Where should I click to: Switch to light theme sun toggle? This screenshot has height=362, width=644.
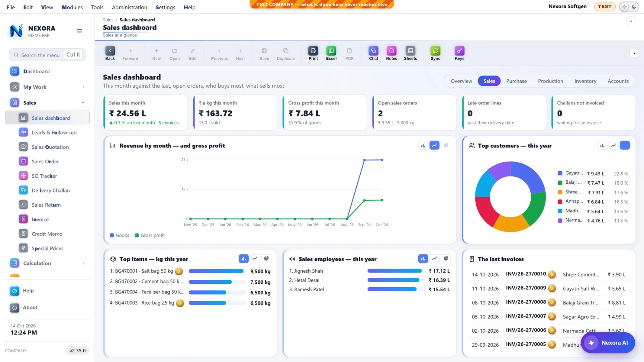point(624,7)
